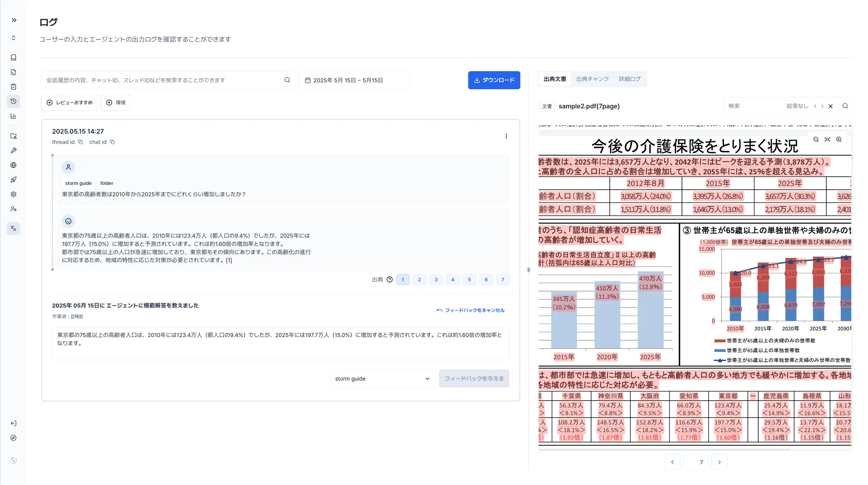The width and height of the screenshot is (868, 485).
Task: Open the date range picker
Action: tap(354, 80)
